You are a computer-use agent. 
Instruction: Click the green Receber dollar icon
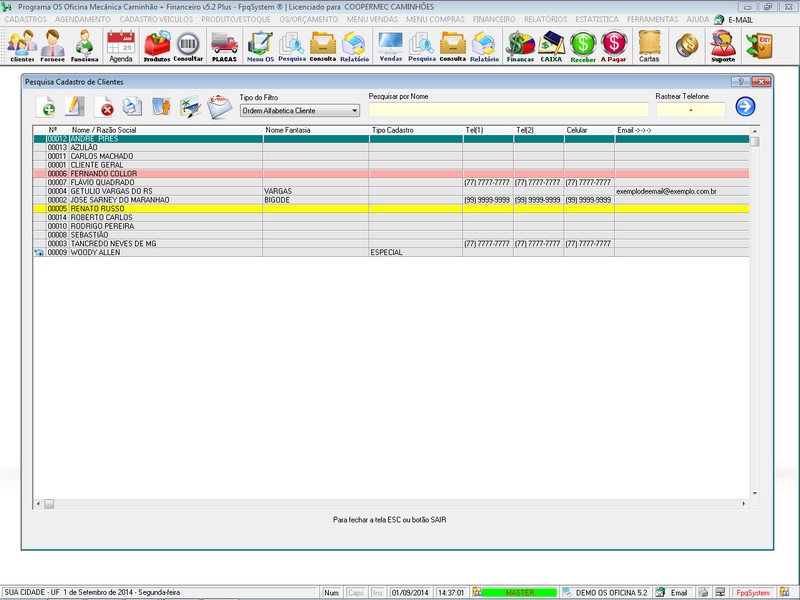[x=583, y=46]
